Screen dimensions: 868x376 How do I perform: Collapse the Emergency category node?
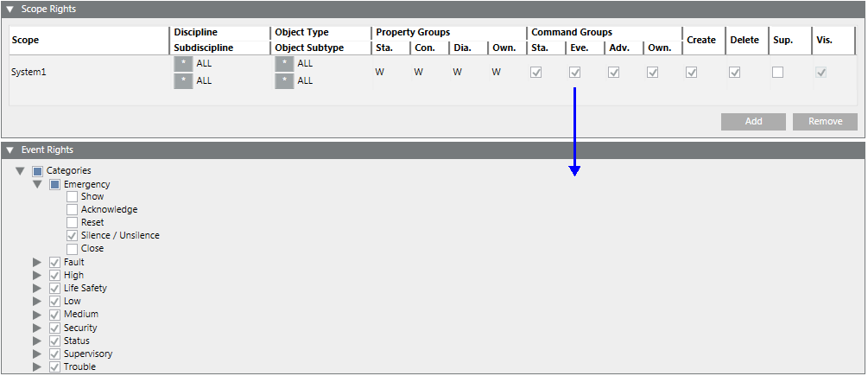[38, 184]
